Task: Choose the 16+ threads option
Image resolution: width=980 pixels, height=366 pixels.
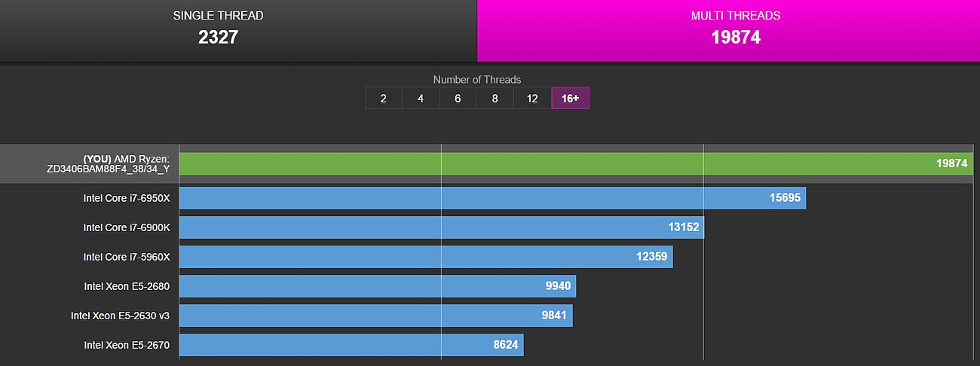Action: coord(571,99)
